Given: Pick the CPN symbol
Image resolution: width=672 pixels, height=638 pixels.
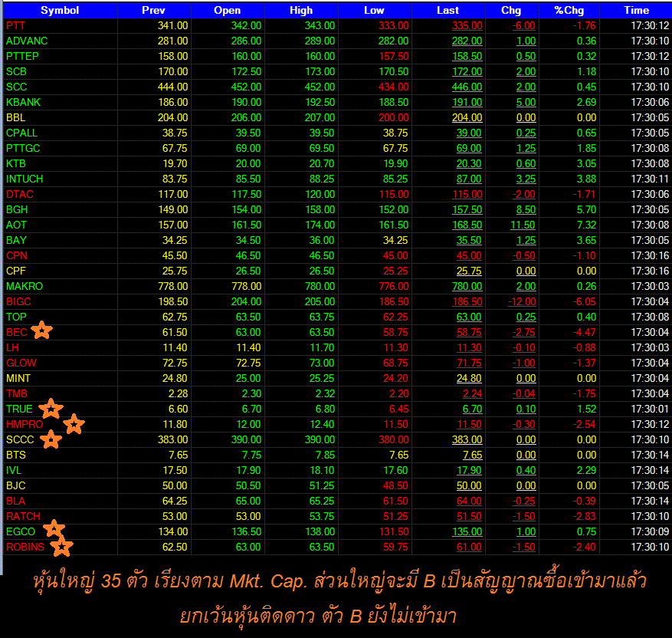Looking at the screenshot, I should [x=17, y=255].
